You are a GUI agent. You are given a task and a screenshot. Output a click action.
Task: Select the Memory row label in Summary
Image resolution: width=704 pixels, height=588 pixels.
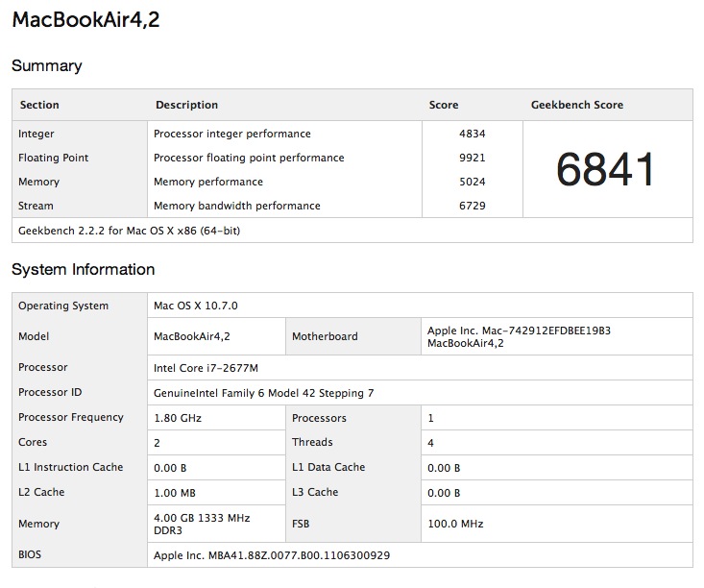pos(38,182)
